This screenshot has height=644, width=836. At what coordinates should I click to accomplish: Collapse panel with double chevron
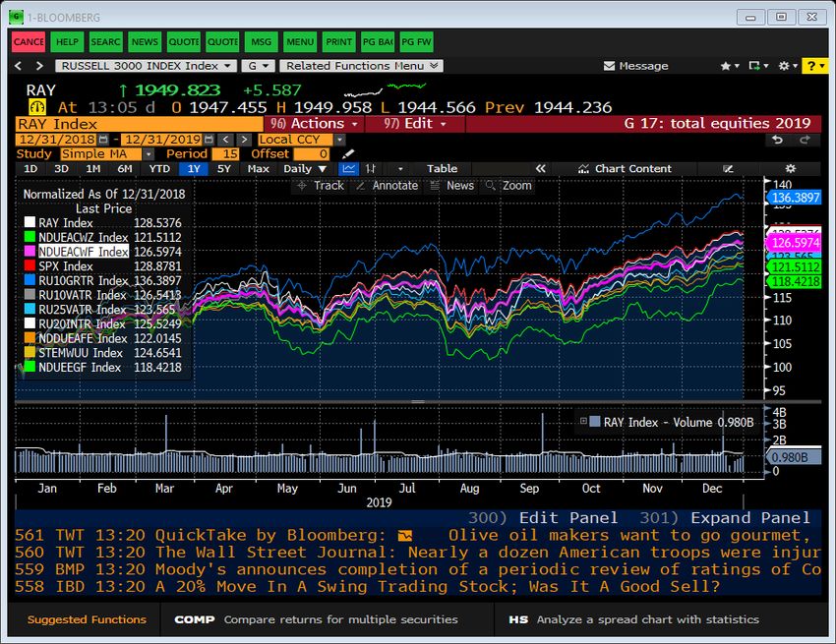click(x=541, y=169)
